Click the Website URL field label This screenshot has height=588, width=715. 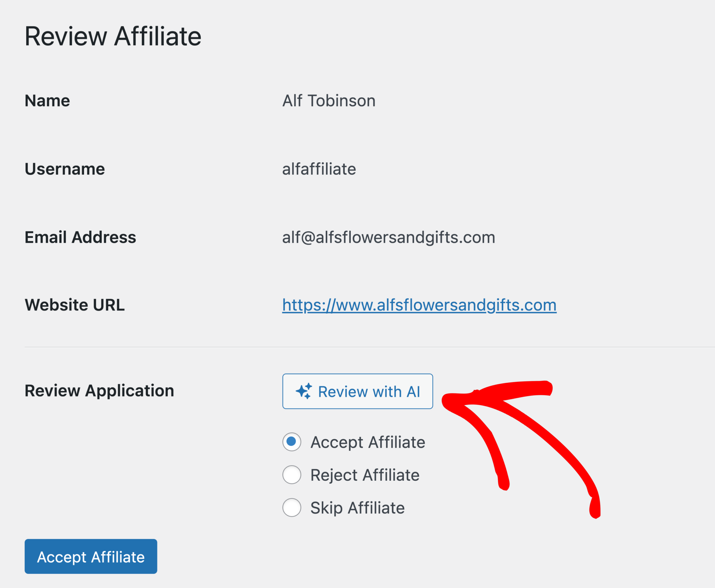coord(75,305)
